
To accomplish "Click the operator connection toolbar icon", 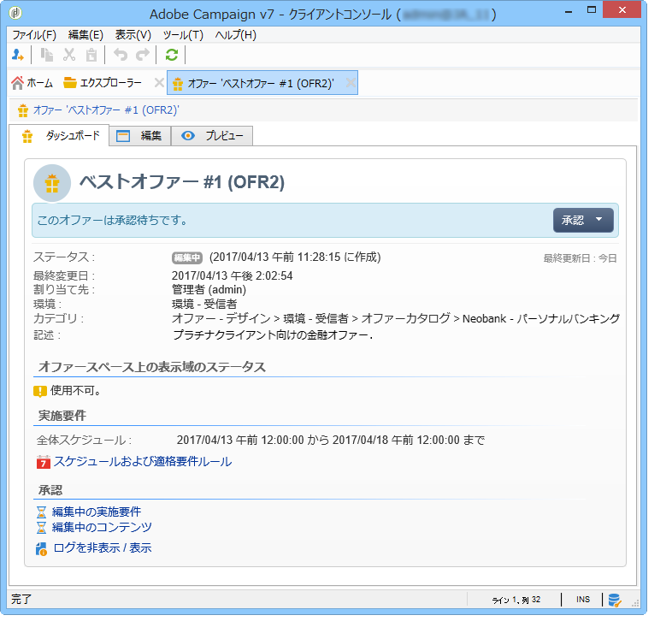I will [18, 55].
